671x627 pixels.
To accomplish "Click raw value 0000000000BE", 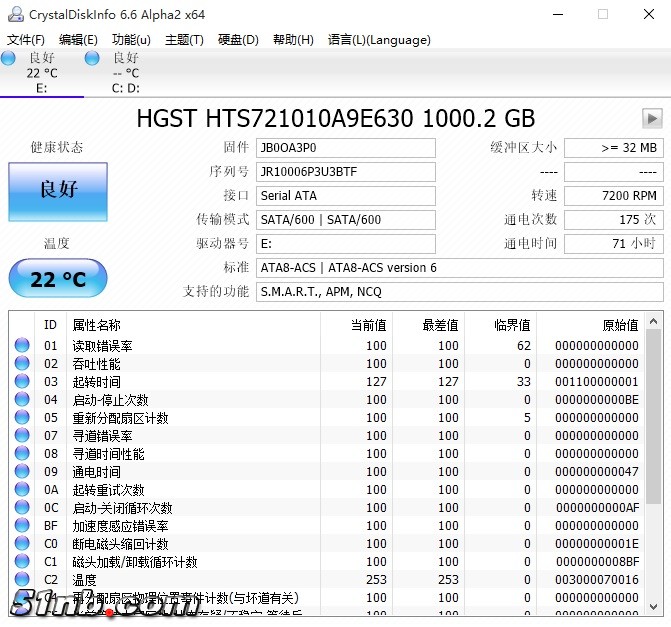I will pyautogui.click(x=597, y=399).
